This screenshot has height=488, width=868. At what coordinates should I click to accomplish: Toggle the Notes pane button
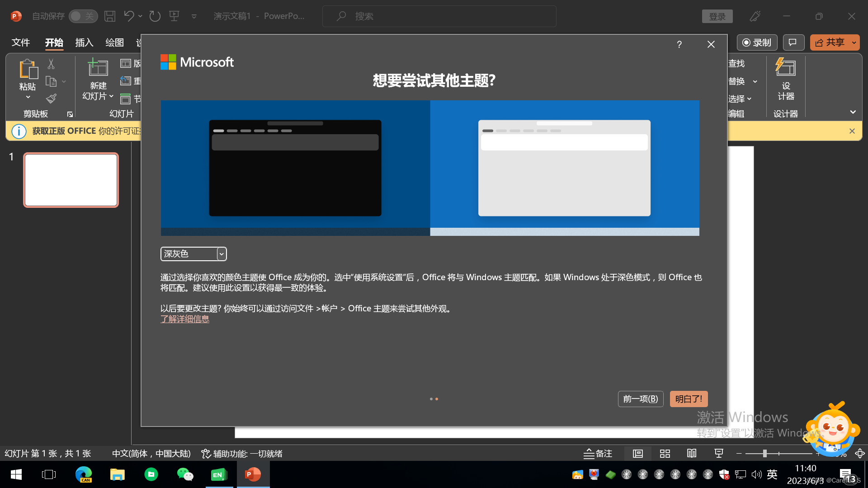coord(598,454)
